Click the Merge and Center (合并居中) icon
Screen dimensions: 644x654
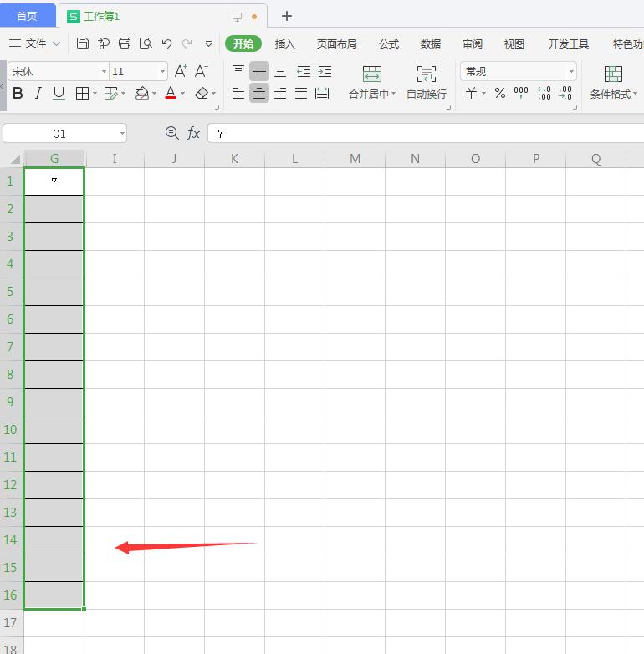pos(372,74)
